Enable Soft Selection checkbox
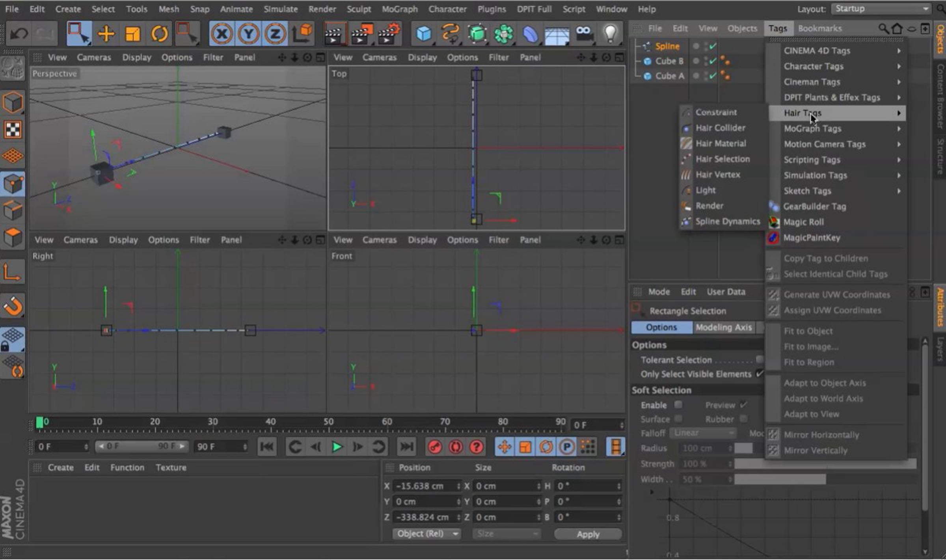This screenshot has width=946, height=560. tap(678, 405)
